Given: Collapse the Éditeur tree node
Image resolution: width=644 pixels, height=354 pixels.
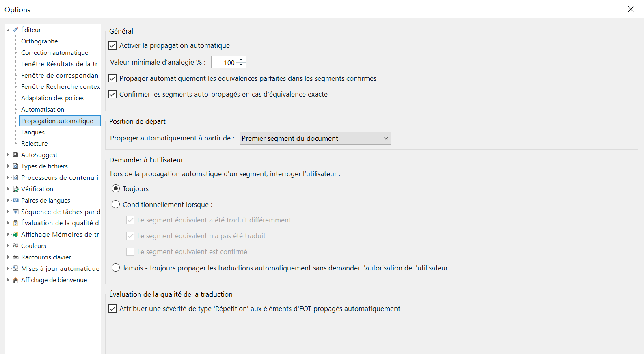Looking at the screenshot, I should (x=9, y=30).
